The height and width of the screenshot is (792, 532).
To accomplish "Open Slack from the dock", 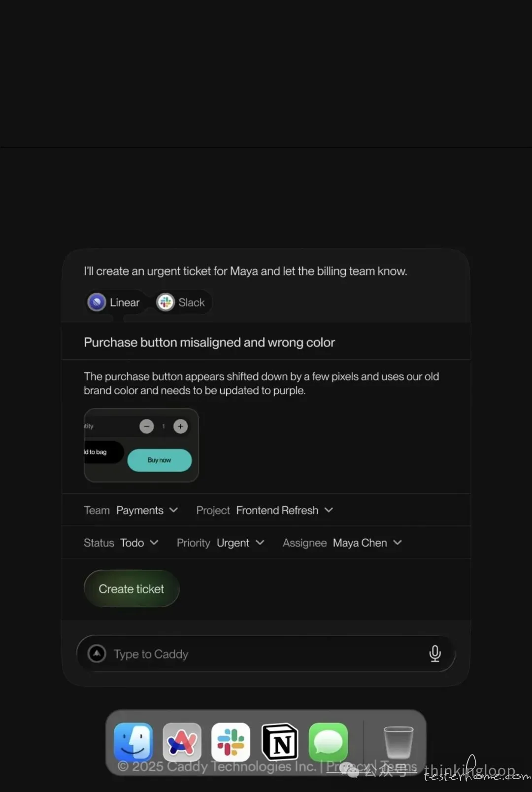I will tap(231, 742).
